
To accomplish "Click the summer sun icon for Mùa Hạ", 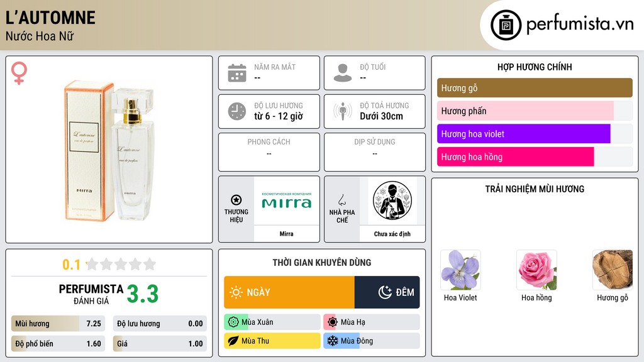I will pyautogui.click(x=333, y=322).
